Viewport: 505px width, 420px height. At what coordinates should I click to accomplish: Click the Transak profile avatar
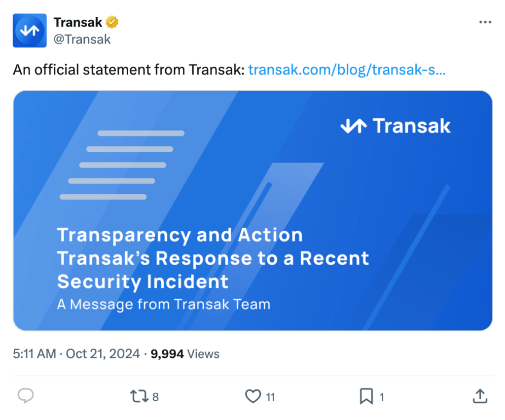[x=30, y=31]
